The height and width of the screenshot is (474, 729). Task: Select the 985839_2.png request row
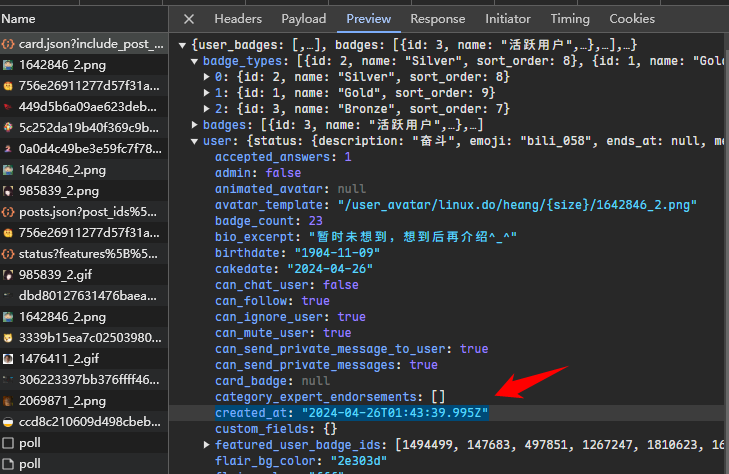pyautogui.click(x=84, y=191)
